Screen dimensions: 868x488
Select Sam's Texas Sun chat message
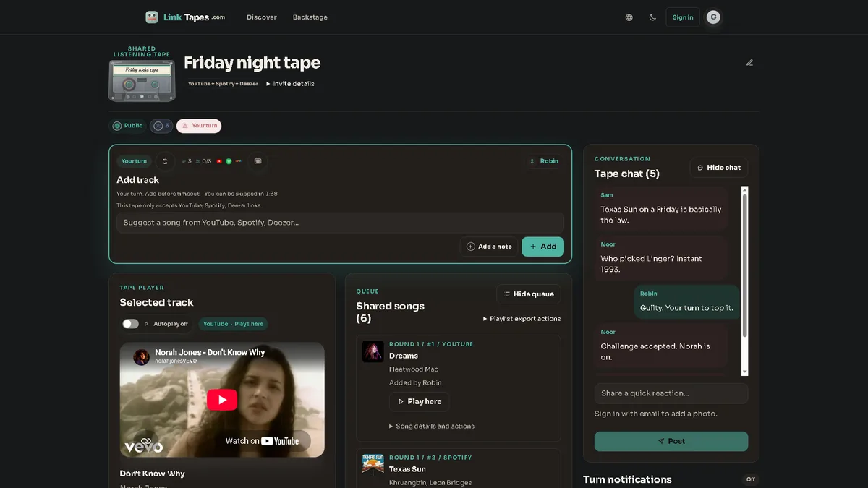[661, 209]
